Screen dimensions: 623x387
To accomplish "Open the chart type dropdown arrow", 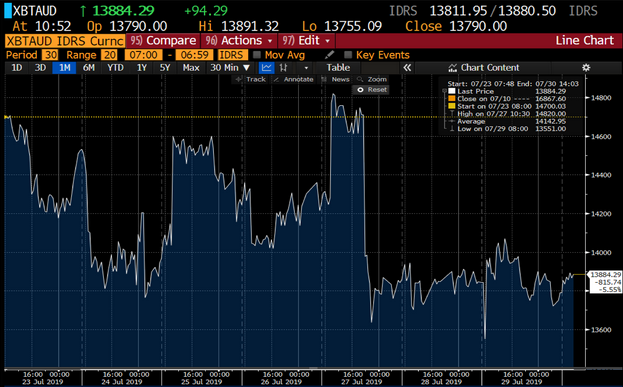I will click(x=306, y=68).
